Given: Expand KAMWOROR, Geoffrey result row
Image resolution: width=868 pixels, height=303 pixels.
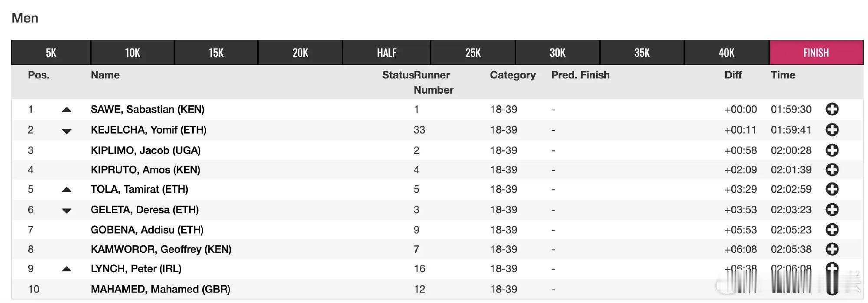Looking at the screenshot, I should click(x=832, y=249).
